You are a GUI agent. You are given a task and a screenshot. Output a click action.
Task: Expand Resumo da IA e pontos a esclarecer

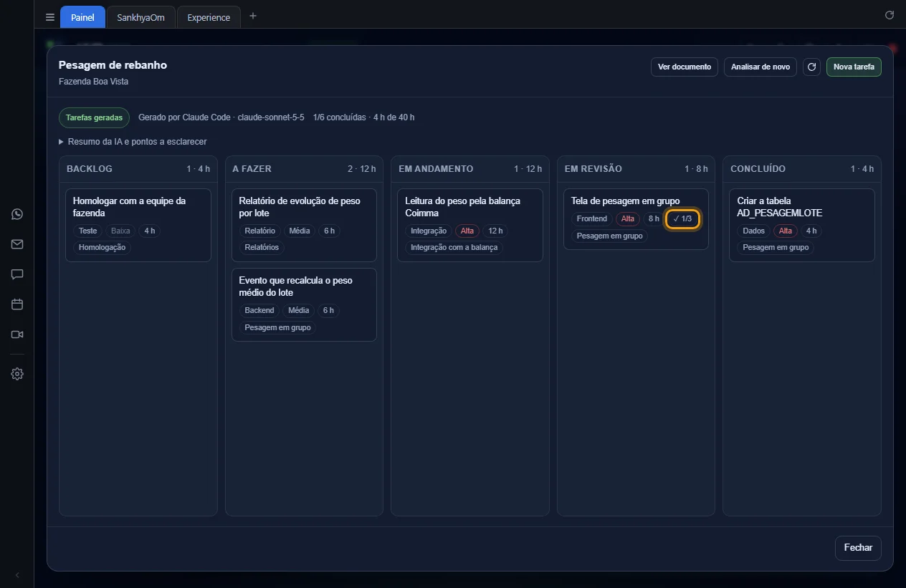(x=133, y=142)
